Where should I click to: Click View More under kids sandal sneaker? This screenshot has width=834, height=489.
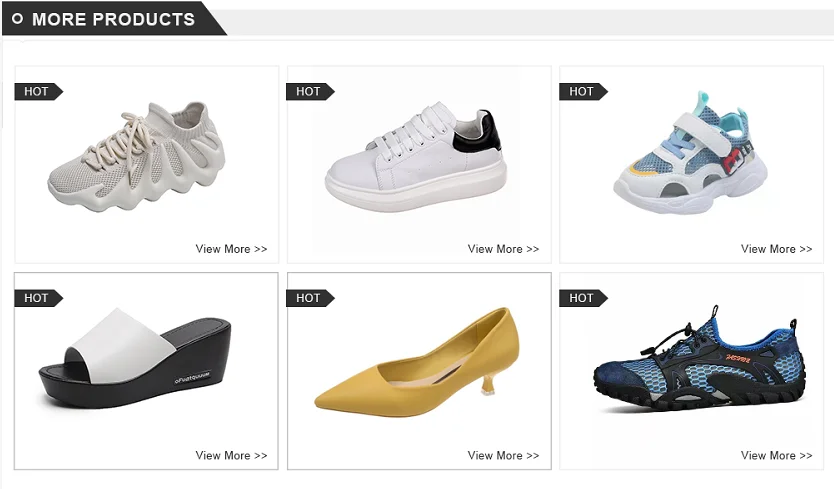tap(776, 249)
